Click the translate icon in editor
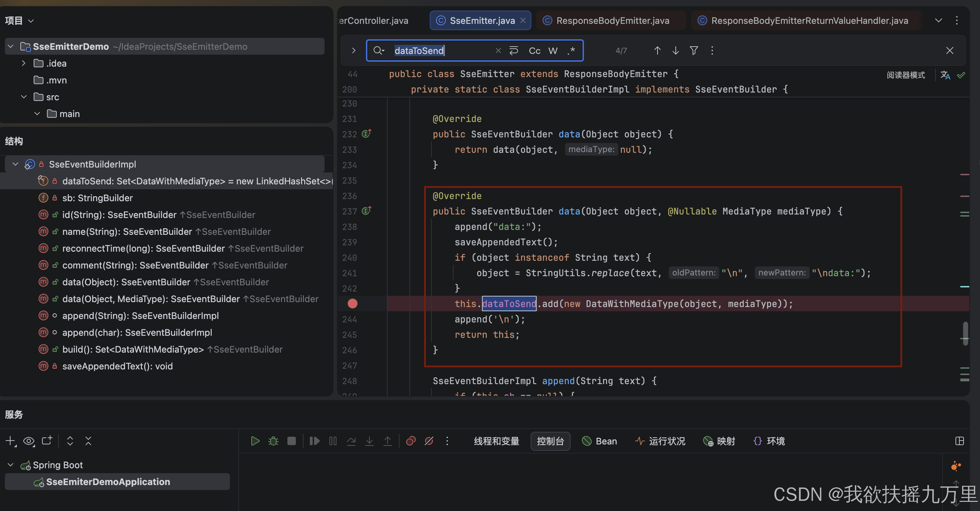The height and width of the screenshot is (511, 980). pyautogui.click(x=945, y=75)
